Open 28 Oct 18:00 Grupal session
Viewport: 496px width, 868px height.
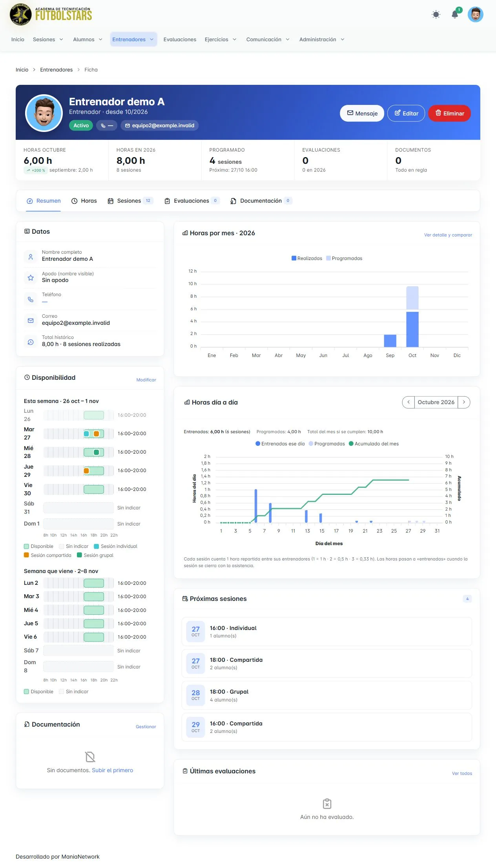click(327, 695)
